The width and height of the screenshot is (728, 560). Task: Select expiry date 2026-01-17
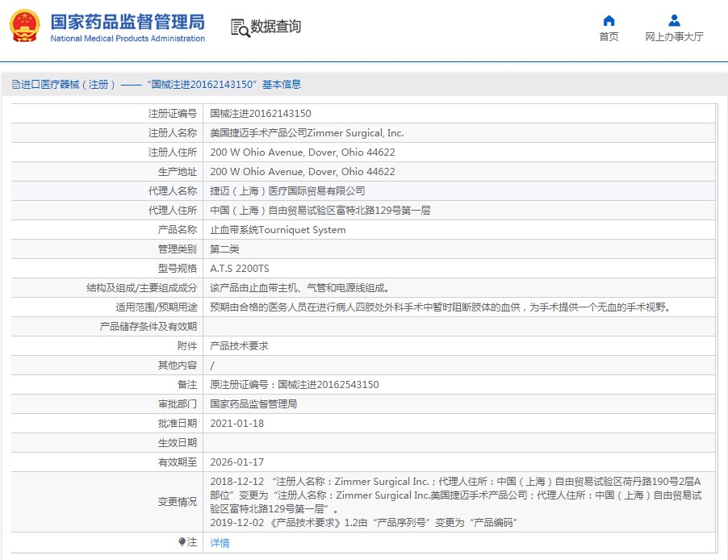pos(236,462)
